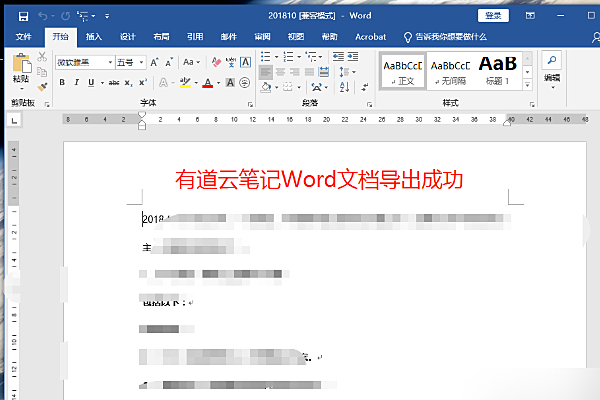Viewport: 600px width, 400px height.
Task: Toggle underline formatting
Action: pyautogui.click(x=91, y=82)
